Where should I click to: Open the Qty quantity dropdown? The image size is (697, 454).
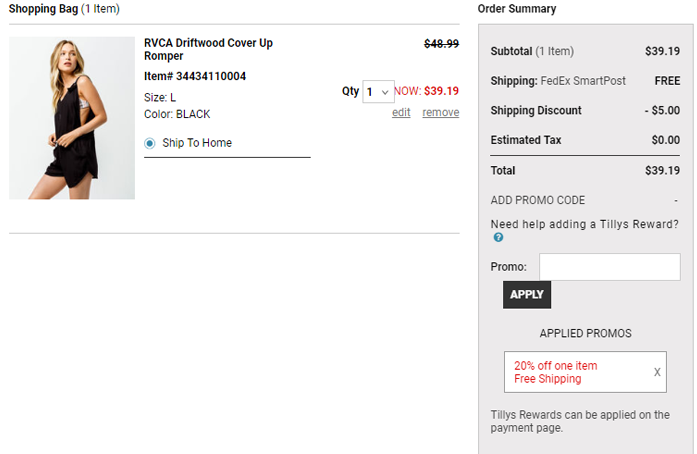[379, 92]
